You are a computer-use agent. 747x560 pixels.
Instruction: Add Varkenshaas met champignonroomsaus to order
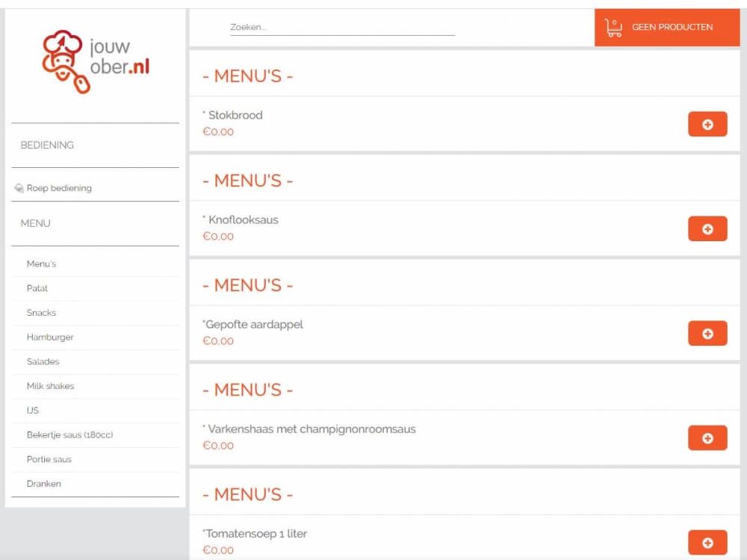(x=707, y=438)
